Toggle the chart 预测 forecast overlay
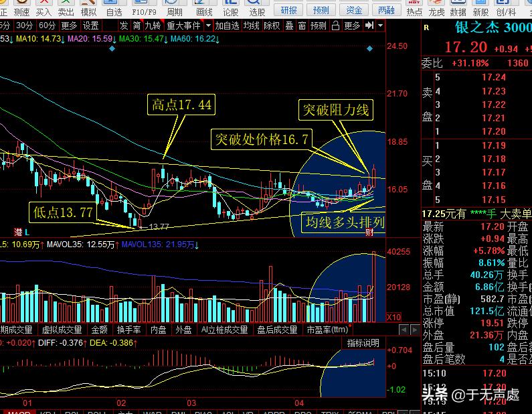Viewport: 532px width, 414px height. click(x=319, y=25)
